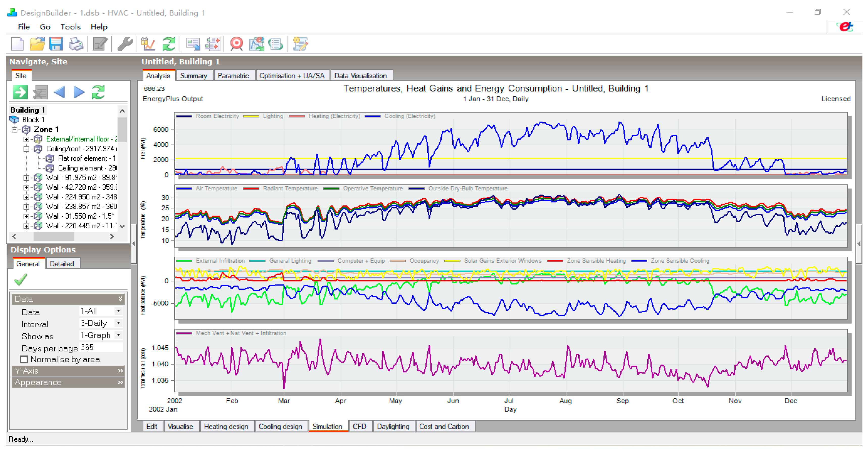The image size is (868, 452).
Task: Open the wrench options tool
Action: click(x=125, y=44)
